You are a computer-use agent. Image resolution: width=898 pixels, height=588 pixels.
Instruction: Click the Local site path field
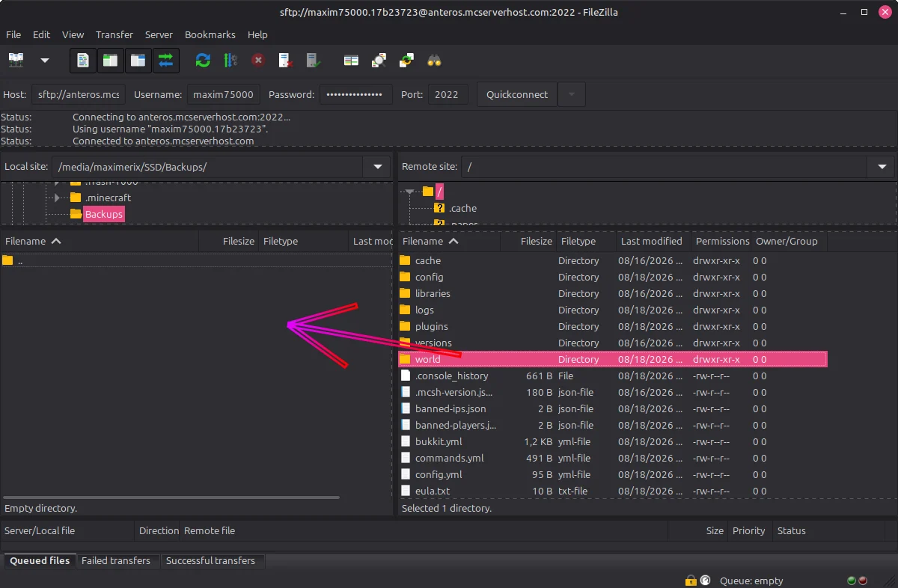tap(208, 167)
